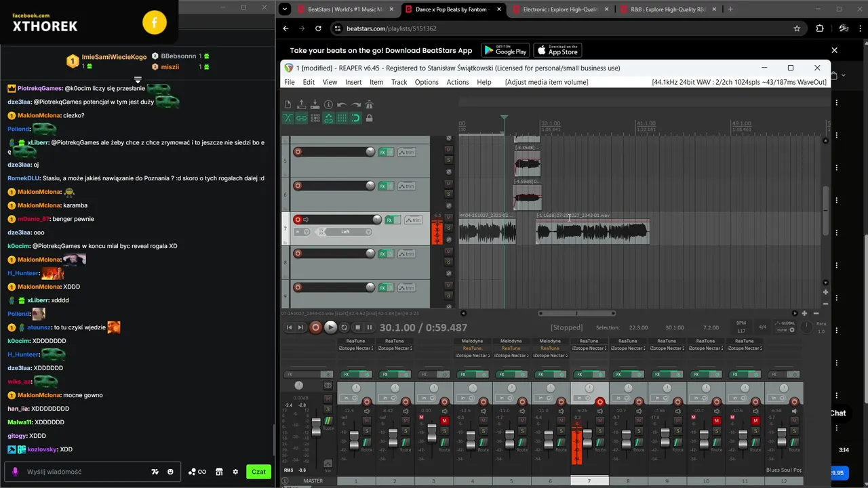Viewport: 868px width, 488px height.
Task: Invert phase on track 5
Action: pos(448,172)
